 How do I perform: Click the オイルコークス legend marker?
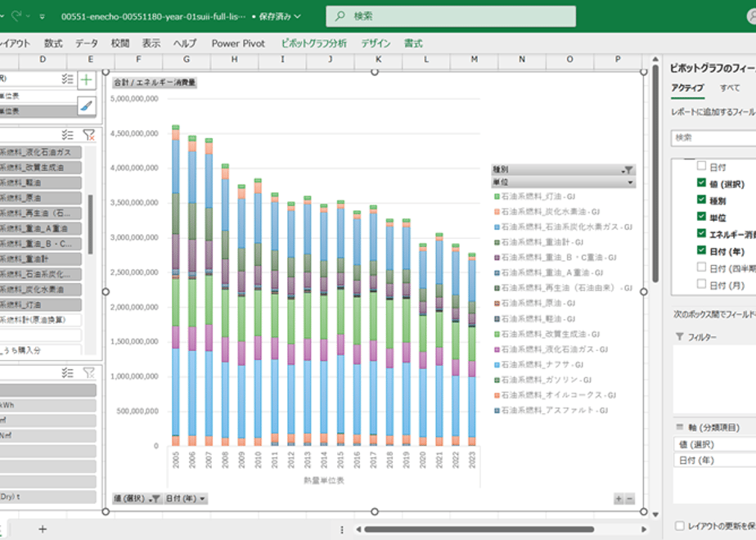[497, 395]
